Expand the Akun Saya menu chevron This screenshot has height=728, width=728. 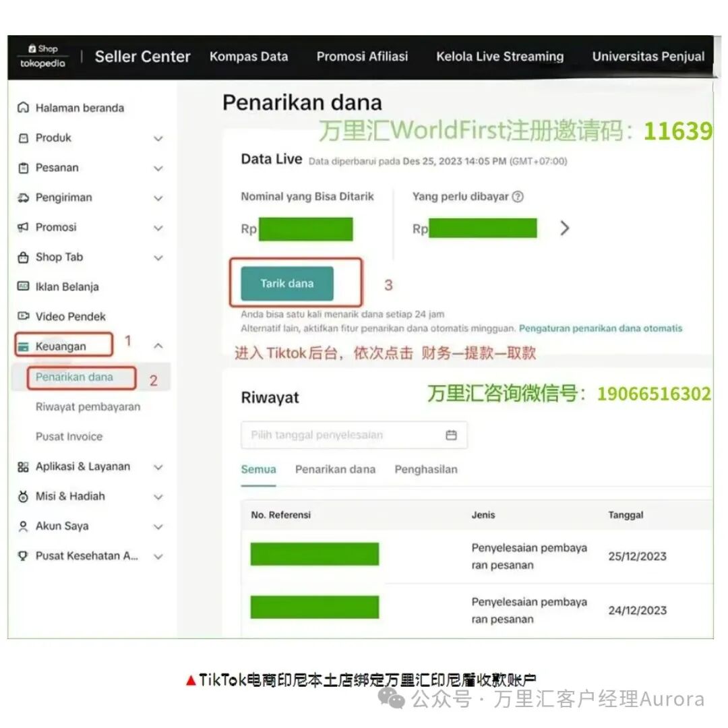pyautogui.click(x=158, y=526)
